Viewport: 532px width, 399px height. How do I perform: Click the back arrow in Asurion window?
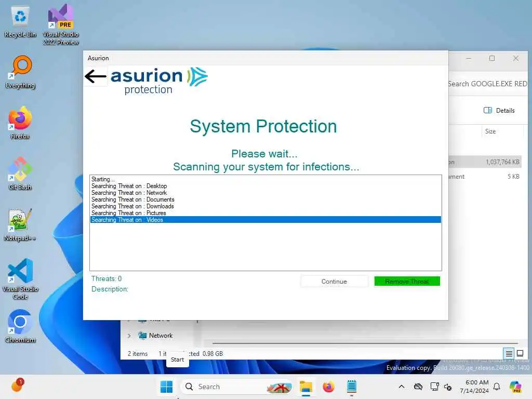[x=96, y=76]
